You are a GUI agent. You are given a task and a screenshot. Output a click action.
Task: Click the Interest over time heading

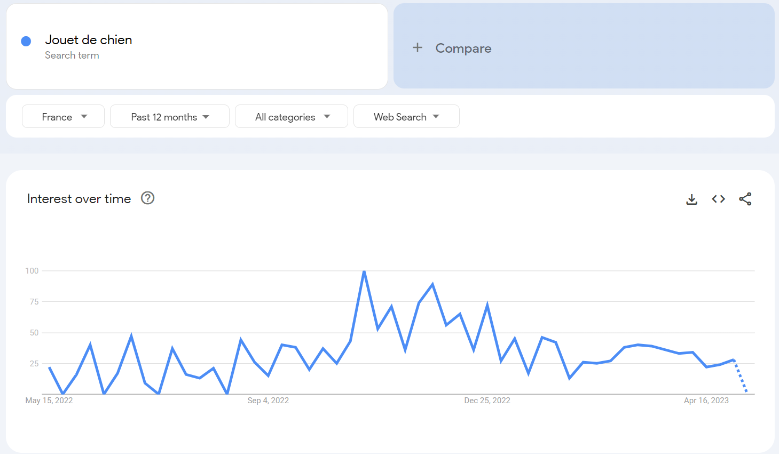coord(79,198)
